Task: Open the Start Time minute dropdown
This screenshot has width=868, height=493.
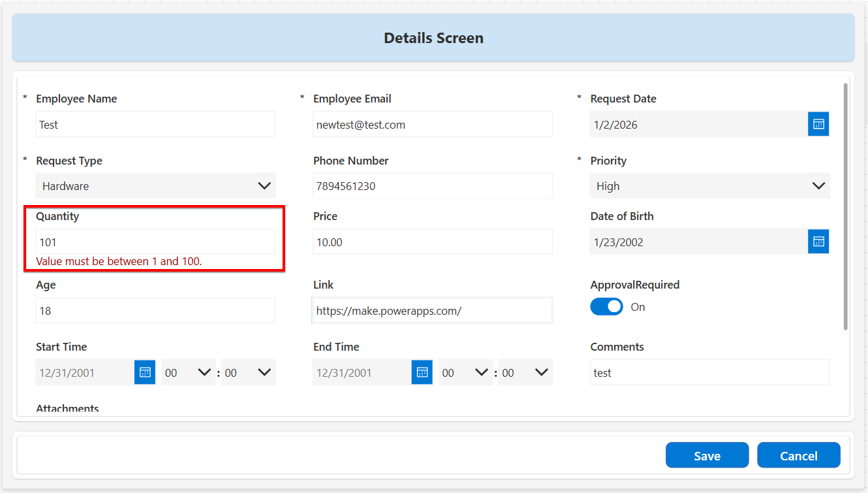Action: pyautogui.click(x=248, y=372)
